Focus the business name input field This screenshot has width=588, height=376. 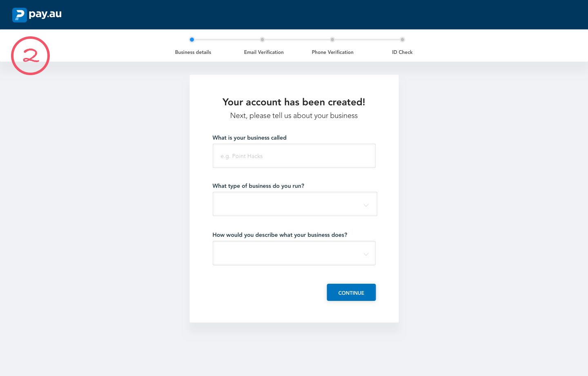click(294, 156)
